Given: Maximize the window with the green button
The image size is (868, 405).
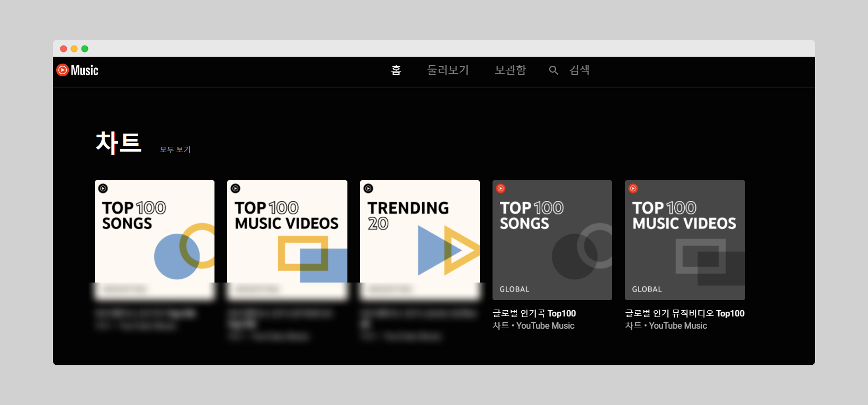Looking at the screenshot, I should (85, 49).
